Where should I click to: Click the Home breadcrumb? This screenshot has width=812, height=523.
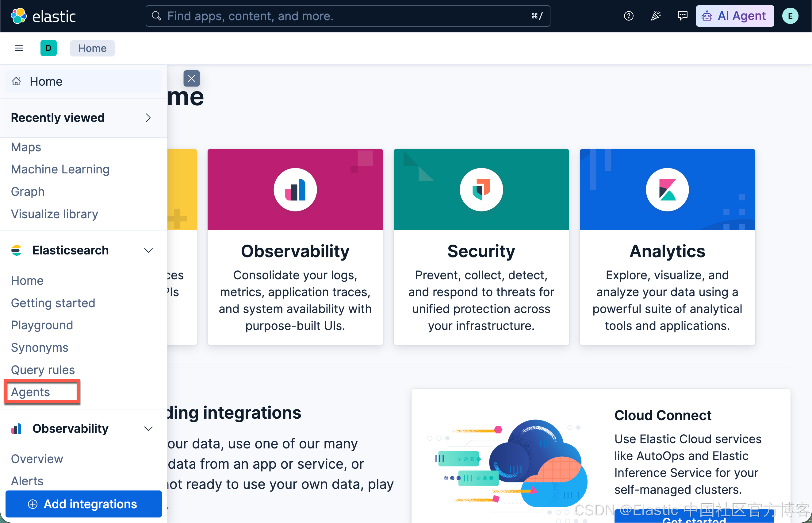(92, 48)
